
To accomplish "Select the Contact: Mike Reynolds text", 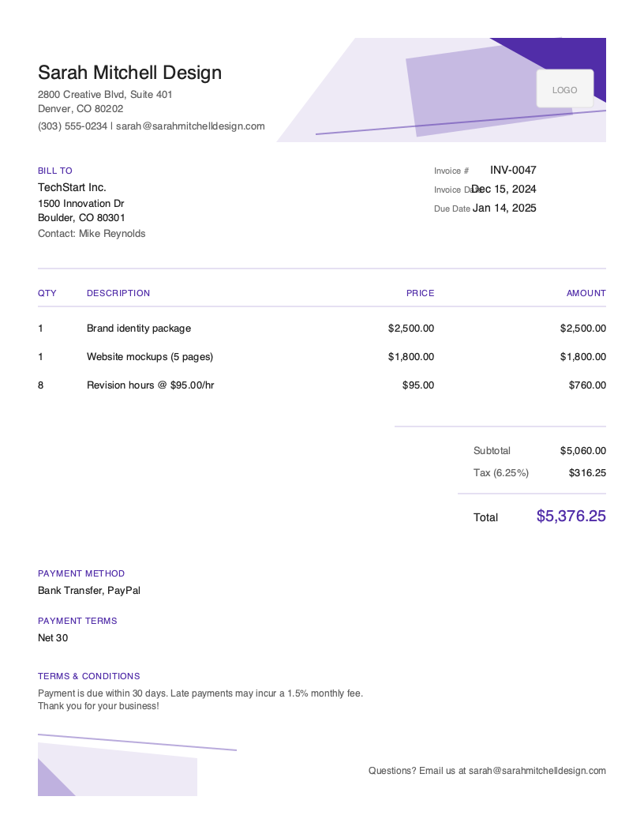I will click(92, 233).
